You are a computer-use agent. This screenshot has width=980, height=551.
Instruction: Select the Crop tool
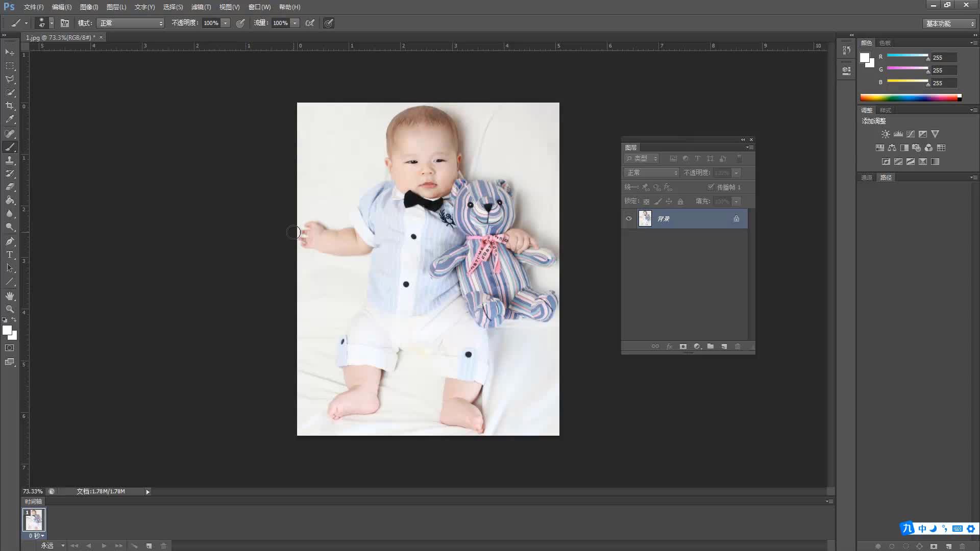tap(10, 106)
